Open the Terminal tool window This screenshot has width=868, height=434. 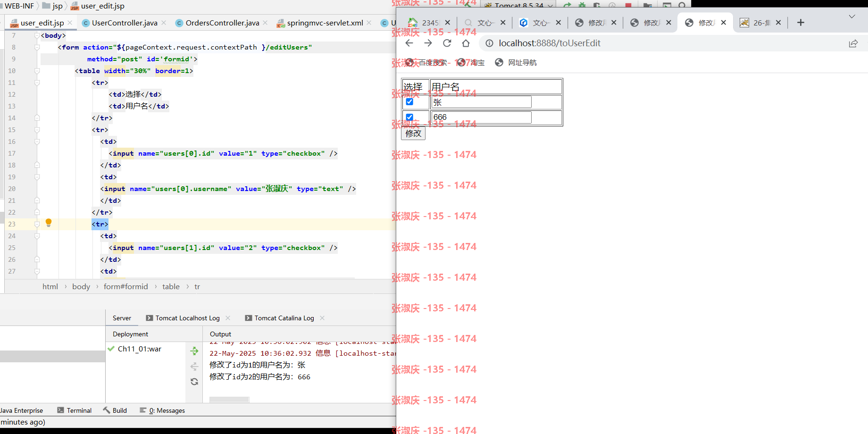click(x=75, y=410)
